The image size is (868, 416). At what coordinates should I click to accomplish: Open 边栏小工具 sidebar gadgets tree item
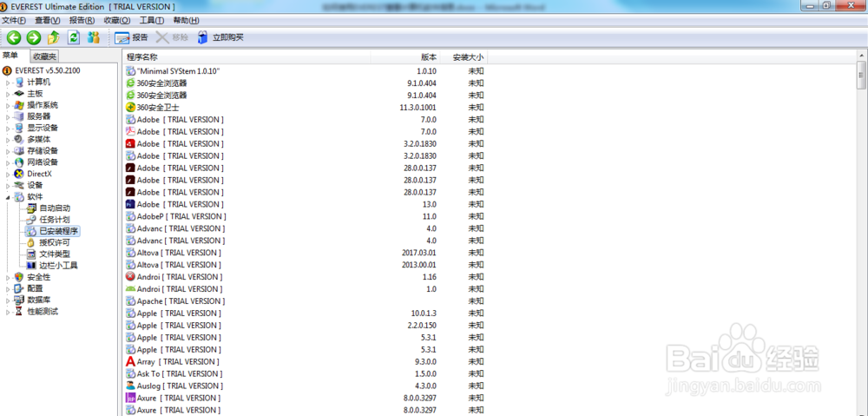[x=53, y=266]
